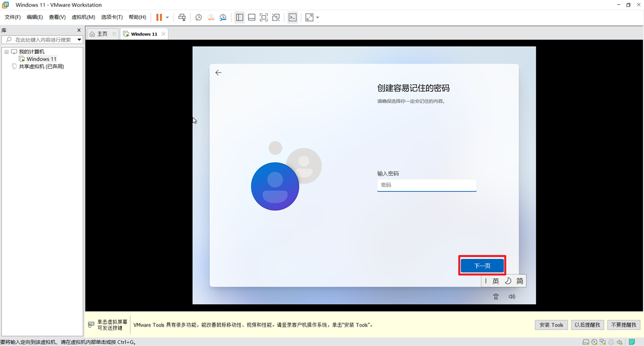
Task: Open the console view terminal icon
Action: 292,17
